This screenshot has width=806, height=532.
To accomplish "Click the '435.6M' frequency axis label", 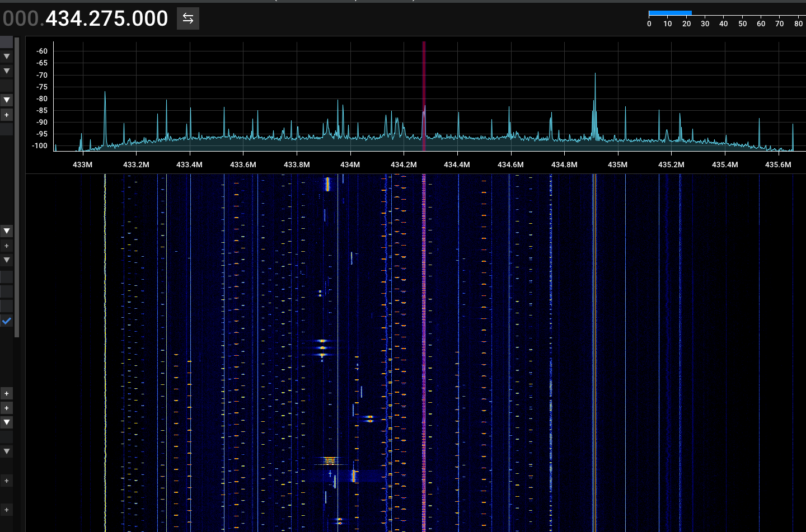I will tap(778, 164).
